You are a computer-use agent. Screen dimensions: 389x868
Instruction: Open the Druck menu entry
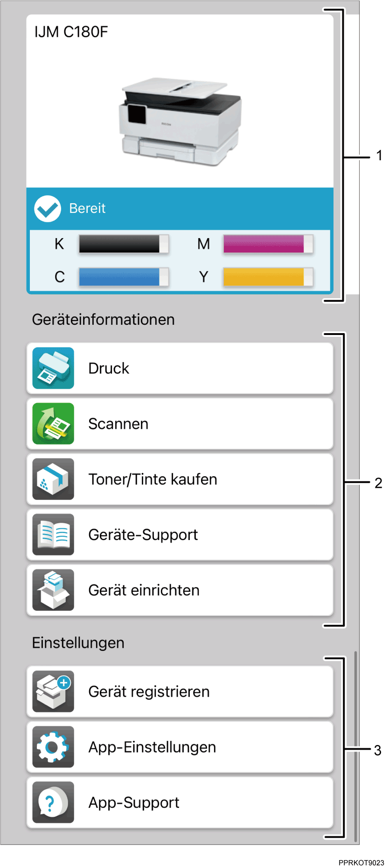tap(180, 368)
